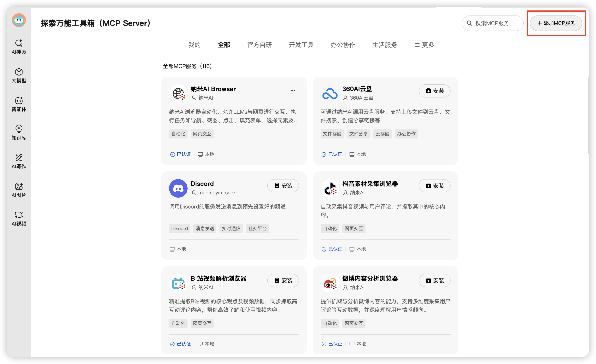Click 本地 label on 360AI云盘 card
Screen dimensions: 596x364
tap(358, 154)
